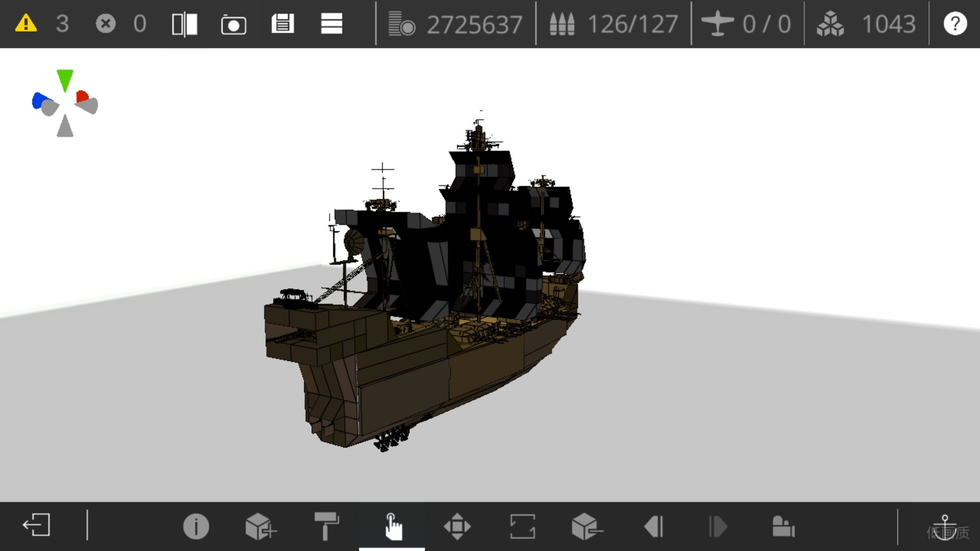
Task: Select the move arrows tool
Action: tap(457, 526)
